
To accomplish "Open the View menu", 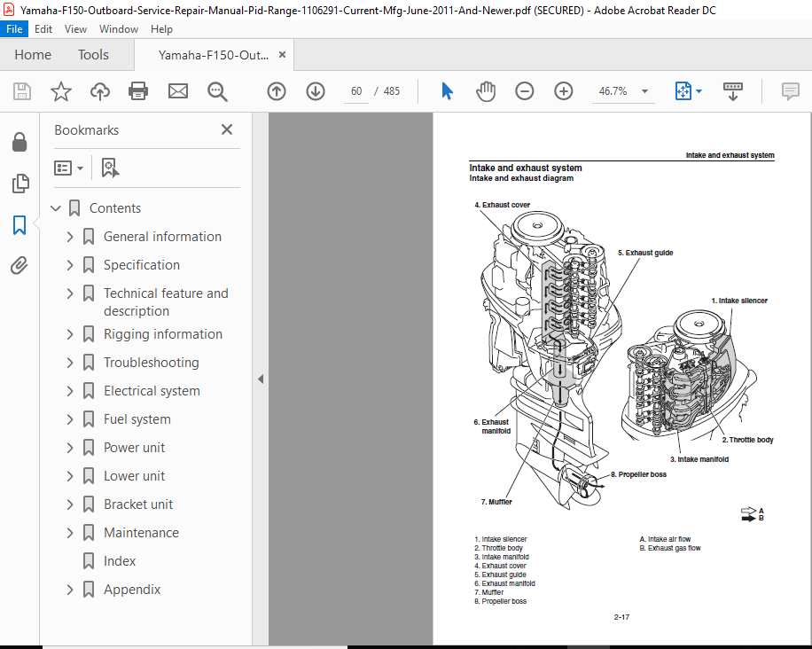I will click(x=75, y=29).
